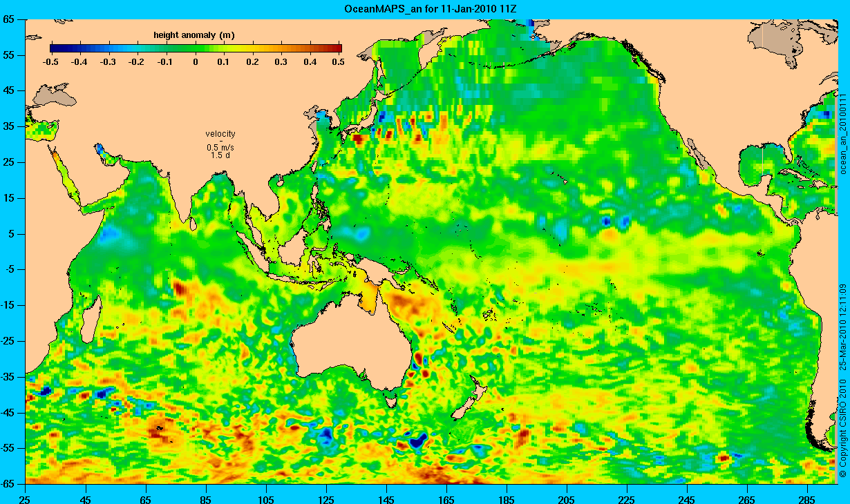
Task: Click longitude axis label "265"
Action: pyautogui.click(x=747, y=498)
